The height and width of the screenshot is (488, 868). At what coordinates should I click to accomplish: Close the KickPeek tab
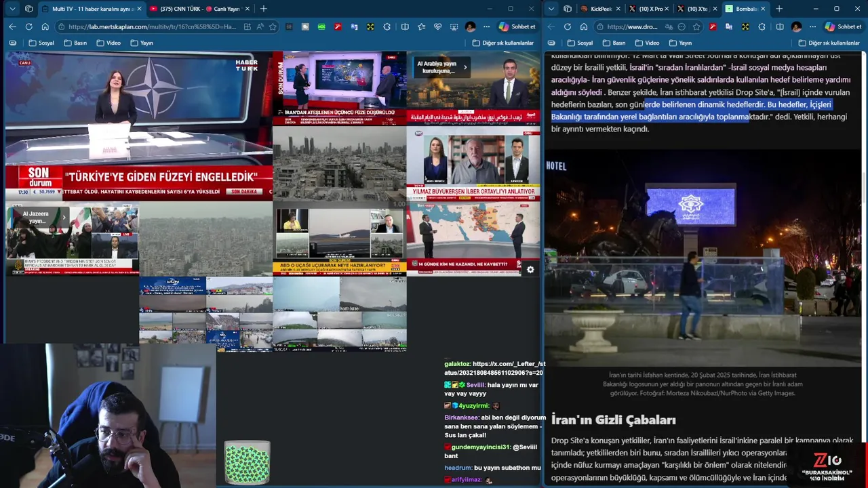click(x=618, y=9)
